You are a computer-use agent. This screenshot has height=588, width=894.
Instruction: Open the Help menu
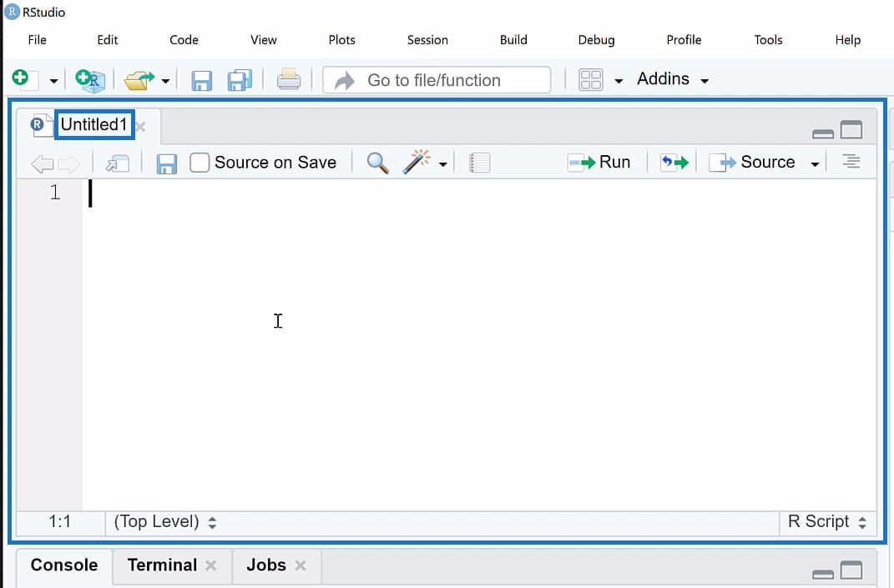848,40
